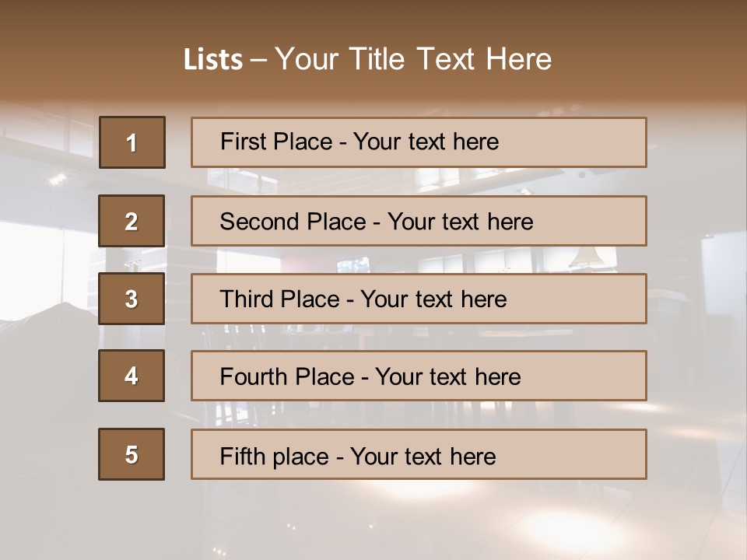Screen dimensions: 747x560
Task: Select the number 4 box
Action: click(x=132, y=376)
